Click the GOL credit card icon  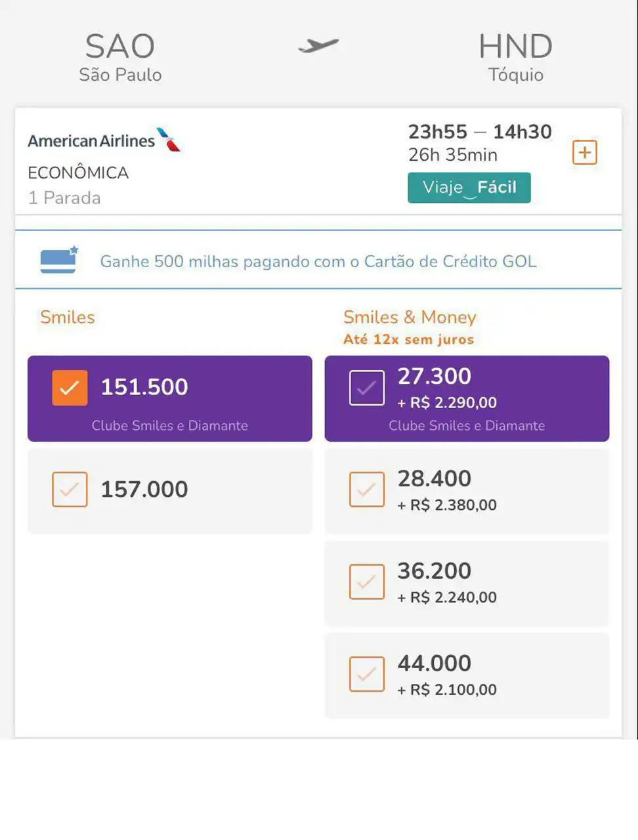tap(59, 260)
